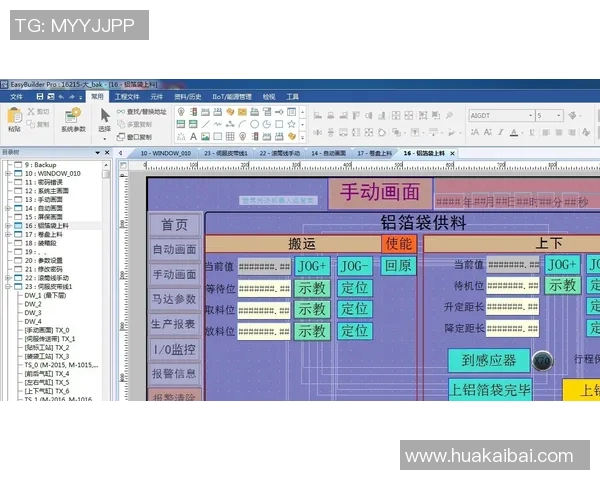This screenshot has height=480, width=600.
Task: Select the Pie shape tool
Action: point(267,124)
